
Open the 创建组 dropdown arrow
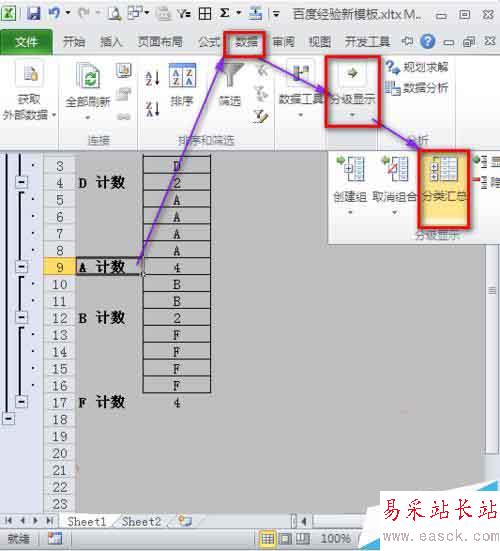(350, 212)
